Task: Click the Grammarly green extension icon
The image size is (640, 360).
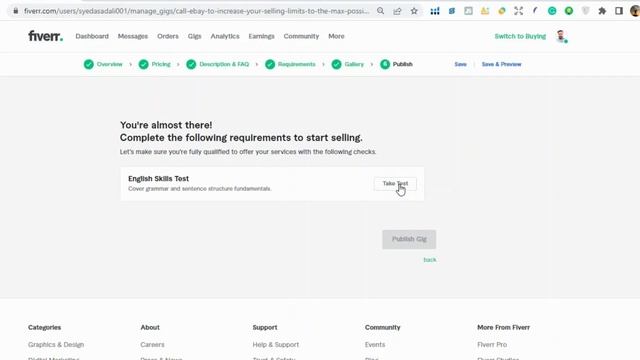Action: click(x=552, y=11)
